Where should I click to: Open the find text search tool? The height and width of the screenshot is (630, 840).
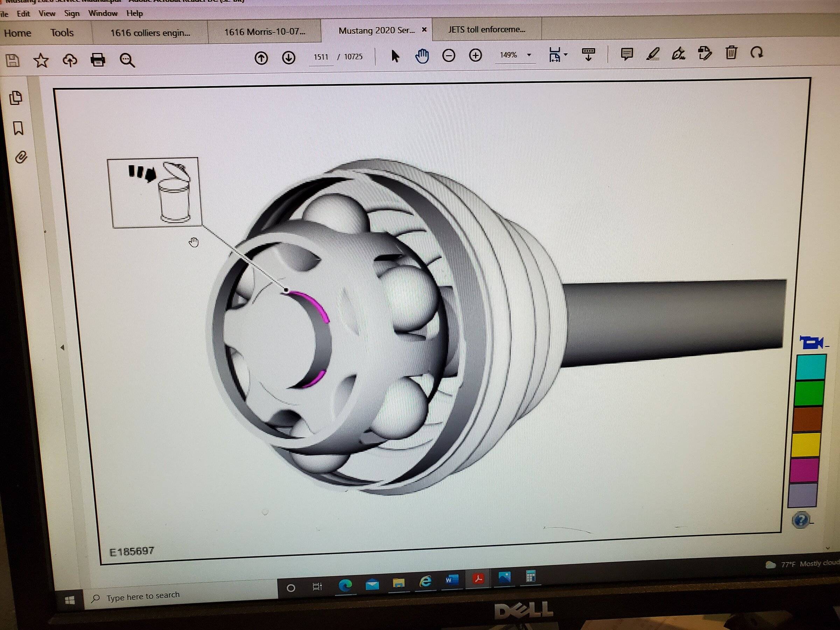(x=127, y=59)
